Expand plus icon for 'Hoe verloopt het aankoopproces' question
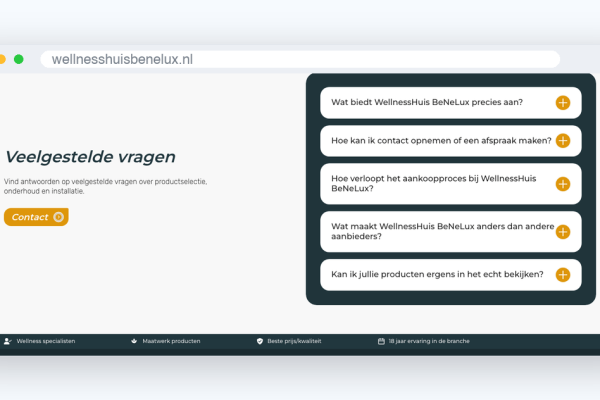Screen dimensions: 600x400 562,184
